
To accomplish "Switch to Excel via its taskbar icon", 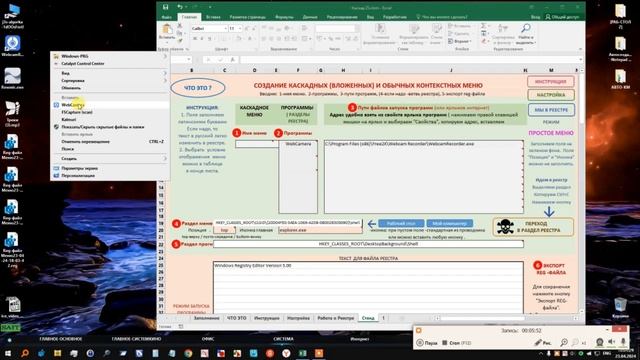I will [x=302, y=353].
